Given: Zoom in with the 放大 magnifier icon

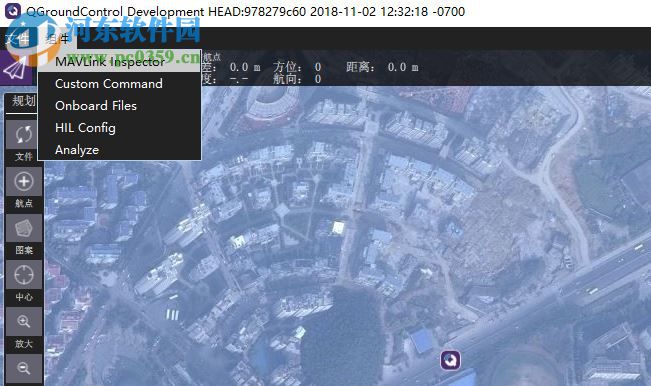Looking at the screenshot, I should pyautogui.click(x=24, y=321).
